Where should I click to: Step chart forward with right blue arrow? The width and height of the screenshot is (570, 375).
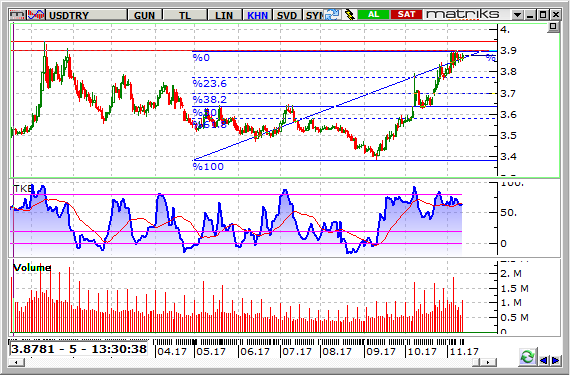pyautogui.click(x=555, y=360)
